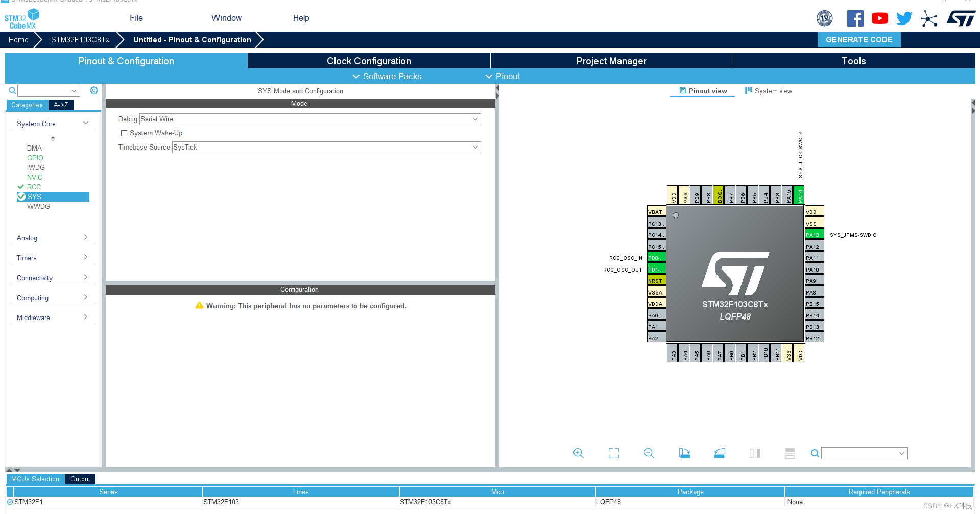Click the PA13 green pin
The height and width of the screenshot is (514, 980).
(x=814, y=235)
